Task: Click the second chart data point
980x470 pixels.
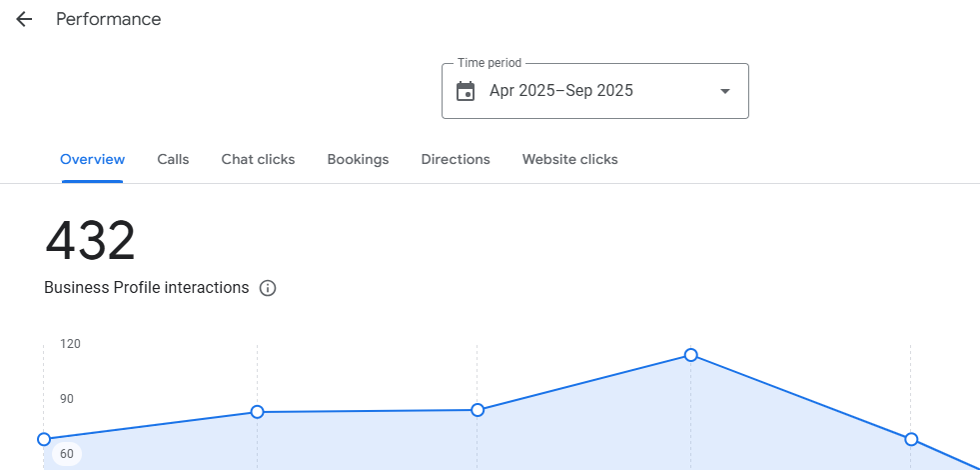Action: pos(257,412)
